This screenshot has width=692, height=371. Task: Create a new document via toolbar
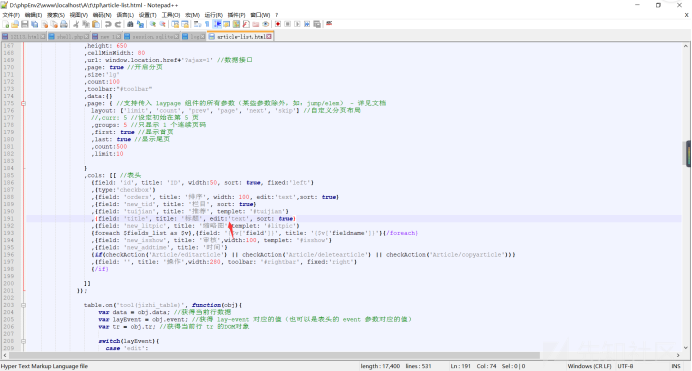click(x=6, y=24)
